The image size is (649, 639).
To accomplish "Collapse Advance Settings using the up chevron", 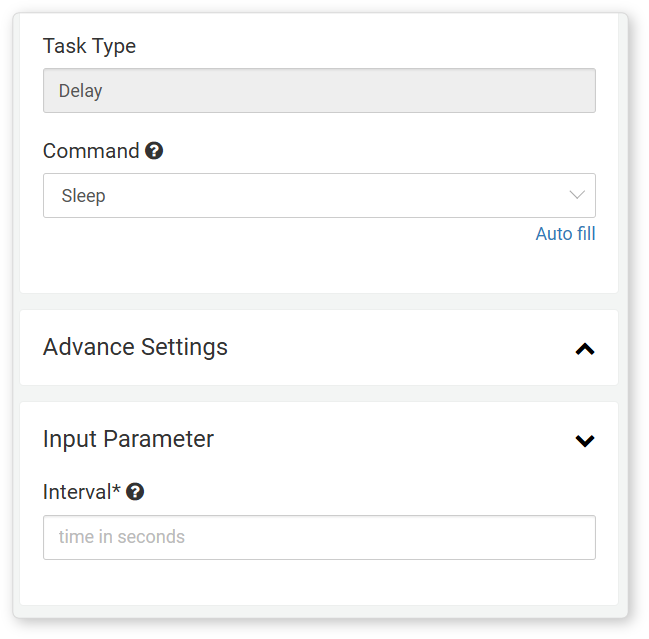I will tap(585, 349).
